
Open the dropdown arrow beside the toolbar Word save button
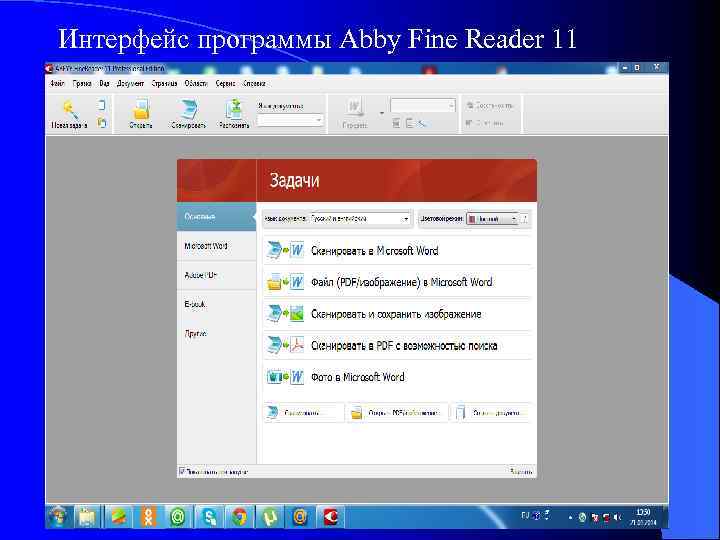point(381,113)
